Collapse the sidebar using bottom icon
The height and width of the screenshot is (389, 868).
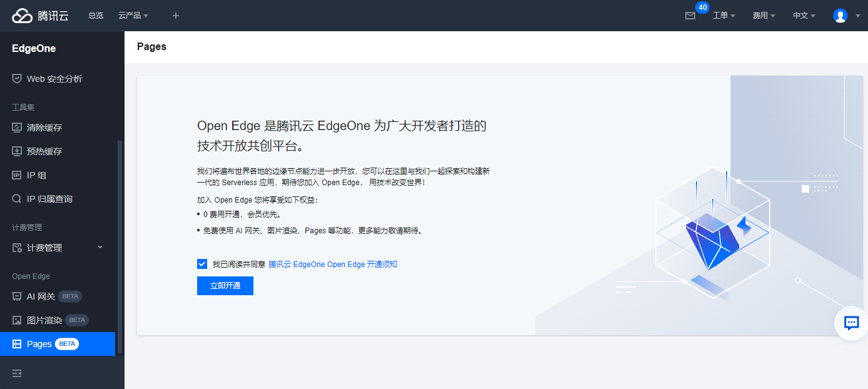pyautogui.click(x=16, y=373)
